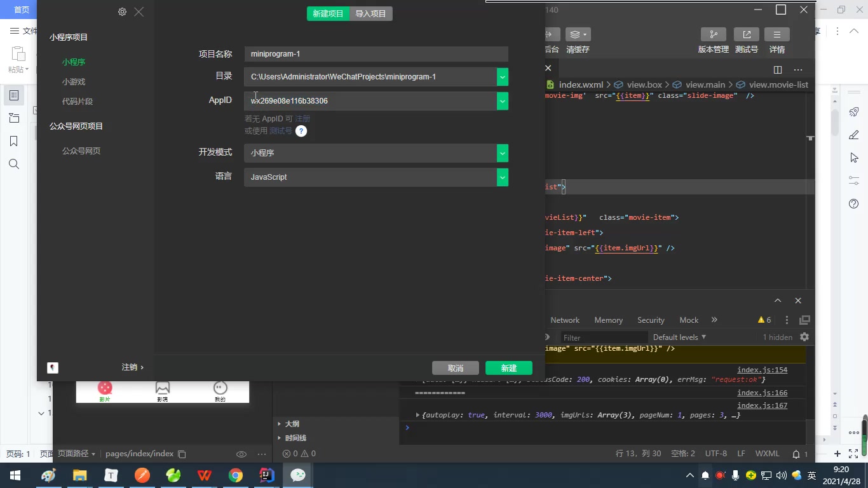868x488 pixels.
Task: Click the notification bell in status bar
Action: (x=796, y=454)
